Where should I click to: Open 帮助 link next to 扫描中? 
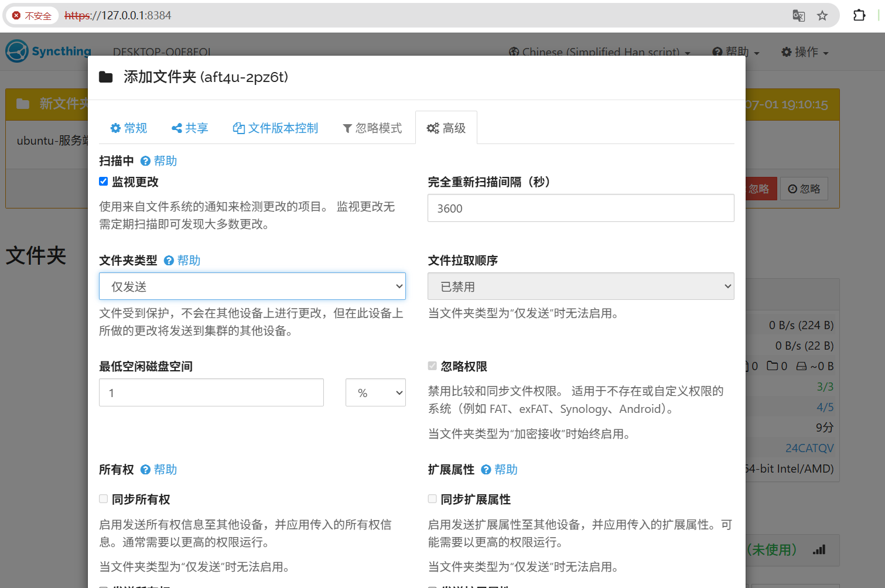[x=159, y=161]
